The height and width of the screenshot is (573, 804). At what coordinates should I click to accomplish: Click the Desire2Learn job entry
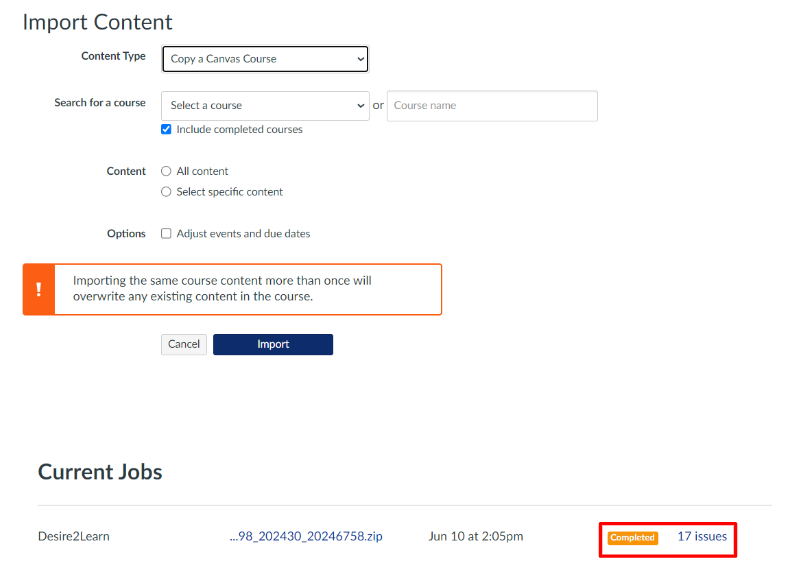(x=74, y=537)
